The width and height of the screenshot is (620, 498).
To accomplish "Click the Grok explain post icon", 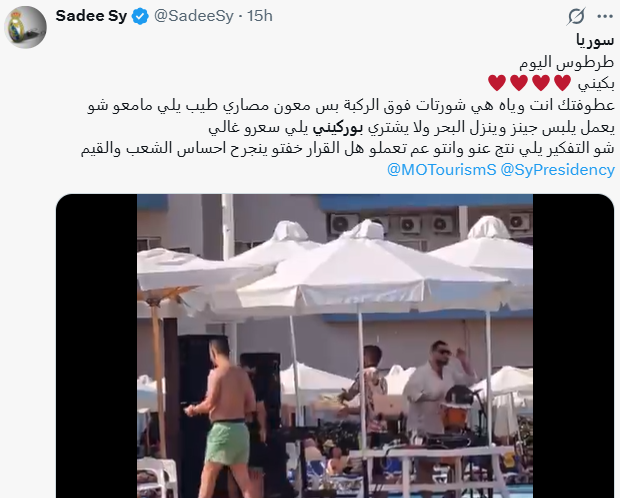I will tap(576, 16).
